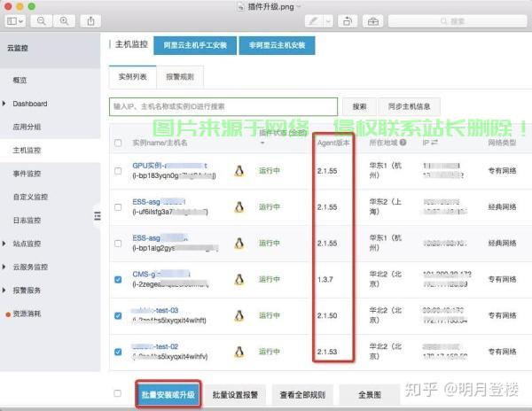The height and width of the screenshot is (411, 532).
Task: Click the 批量安装或升级 button
Action: tap(168, 394)
